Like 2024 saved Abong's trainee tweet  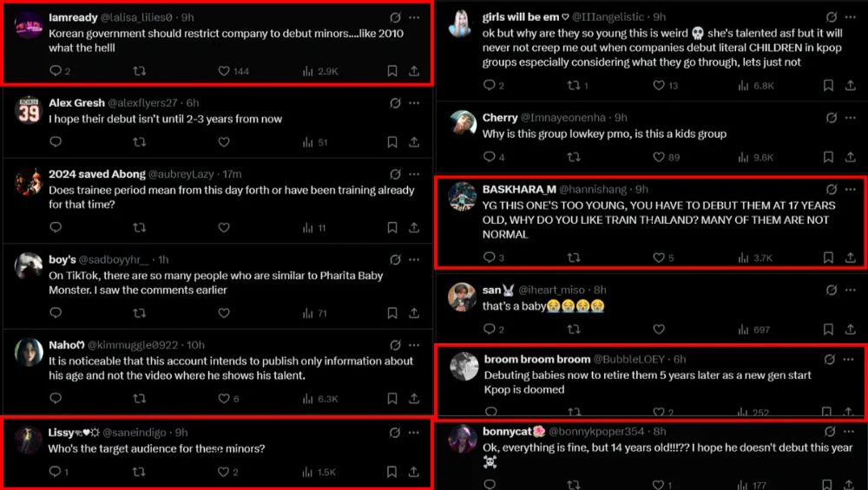pyautogui.click(x=223, y=227)
